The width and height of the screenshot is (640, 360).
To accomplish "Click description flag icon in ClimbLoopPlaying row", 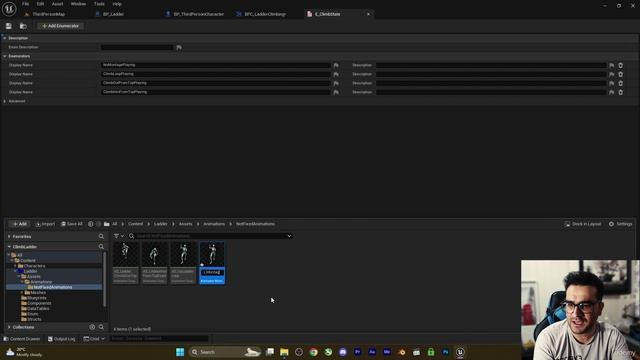I will pos(611,74).
